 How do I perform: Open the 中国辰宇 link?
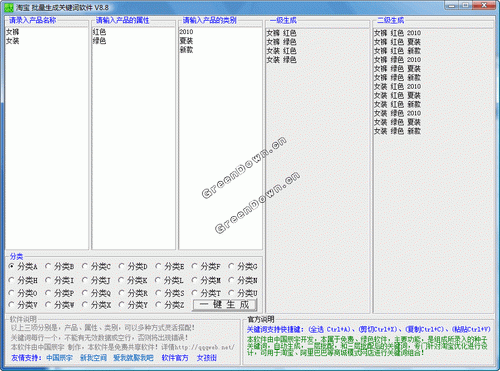click(x=59, y=358)
